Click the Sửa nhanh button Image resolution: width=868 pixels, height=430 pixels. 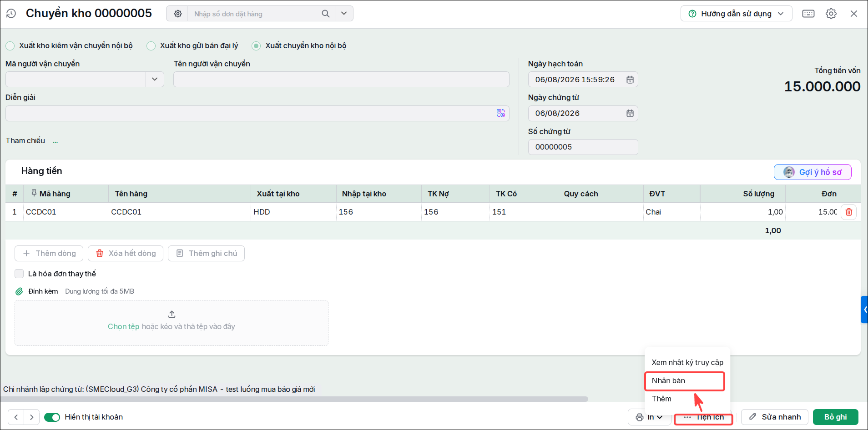(775, 417)
